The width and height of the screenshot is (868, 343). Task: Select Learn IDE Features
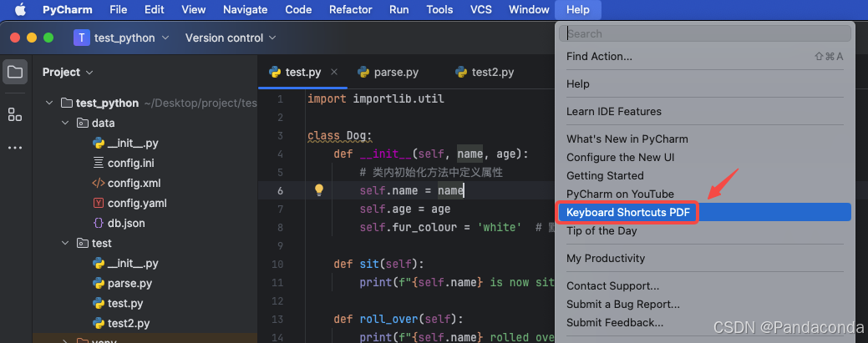point(703,111)
